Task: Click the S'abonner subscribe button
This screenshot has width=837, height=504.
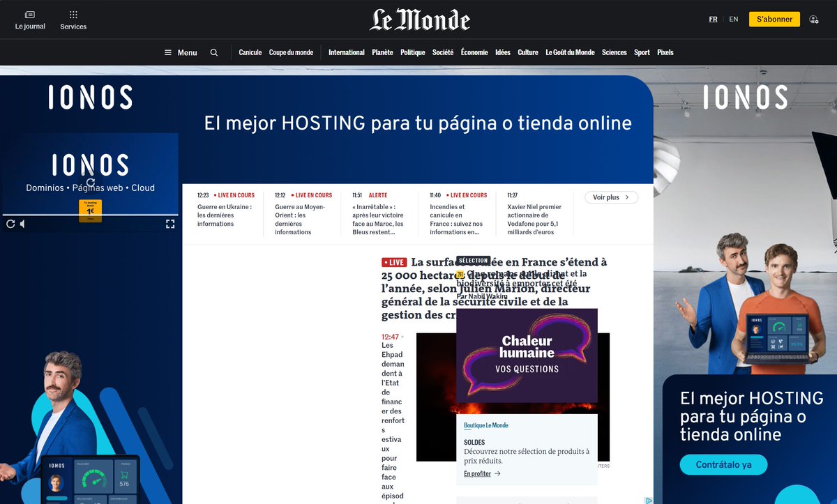Action: pyautogui.click(x=774, y=20)
